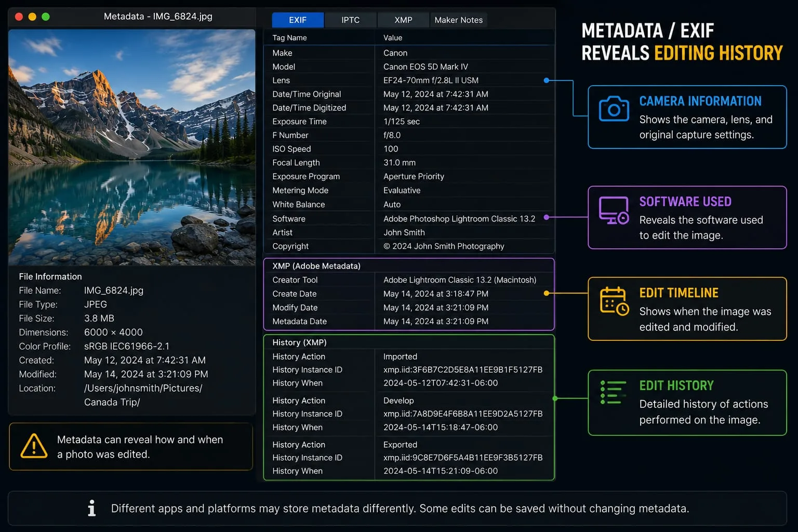Click the History (XMP) section header

(x=299, y=342)
